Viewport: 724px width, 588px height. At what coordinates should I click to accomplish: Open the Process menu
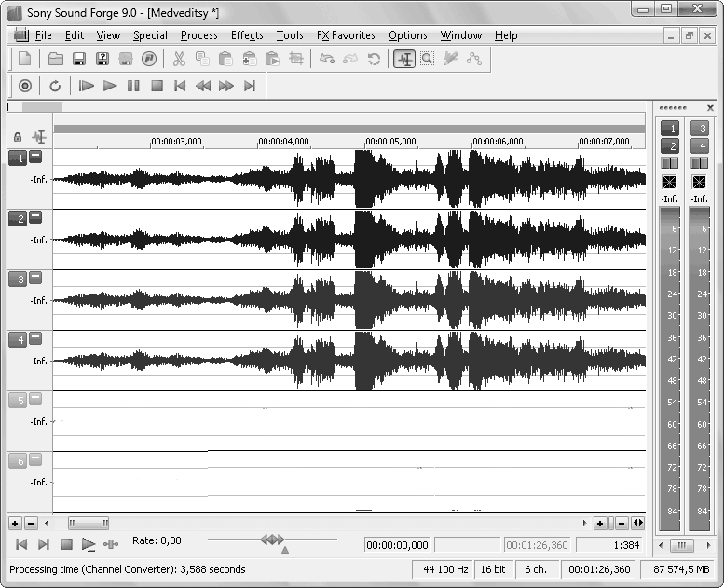[x=198, y=35]
